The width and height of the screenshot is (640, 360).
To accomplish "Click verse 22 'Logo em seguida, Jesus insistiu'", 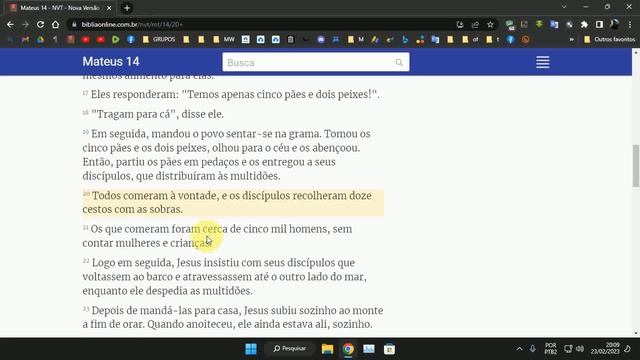I will [x=224, y=277].
